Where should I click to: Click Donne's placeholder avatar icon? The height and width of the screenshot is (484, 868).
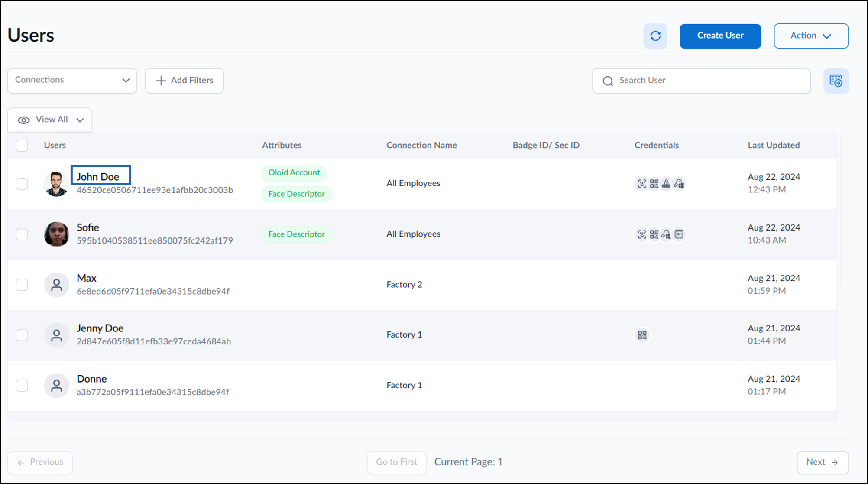point(56,386)
